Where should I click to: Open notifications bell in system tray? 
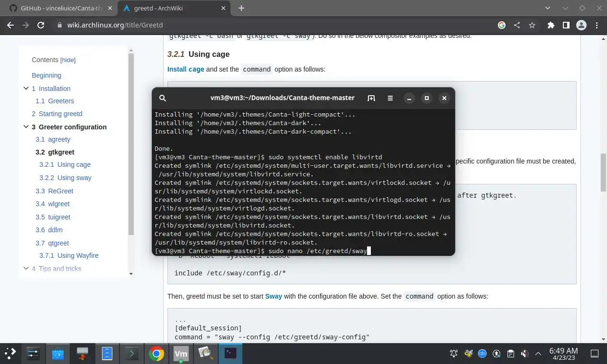pos(454,354)
